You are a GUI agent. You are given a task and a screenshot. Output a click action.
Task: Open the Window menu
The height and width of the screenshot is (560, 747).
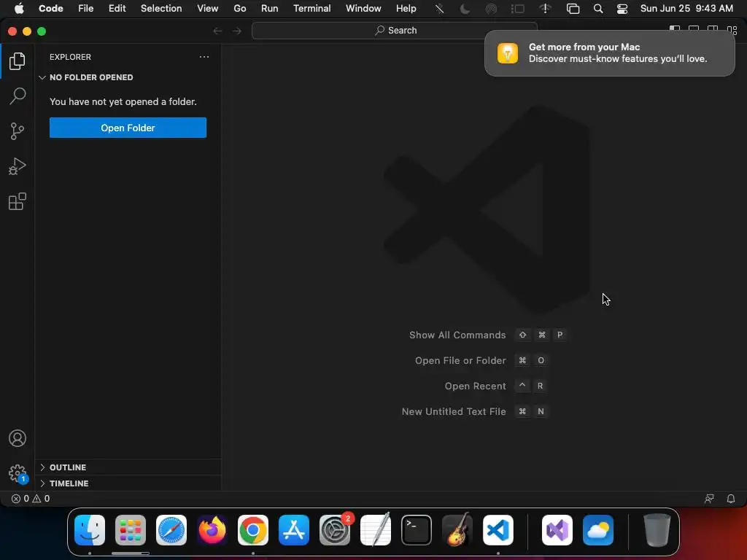coord(363,8)
